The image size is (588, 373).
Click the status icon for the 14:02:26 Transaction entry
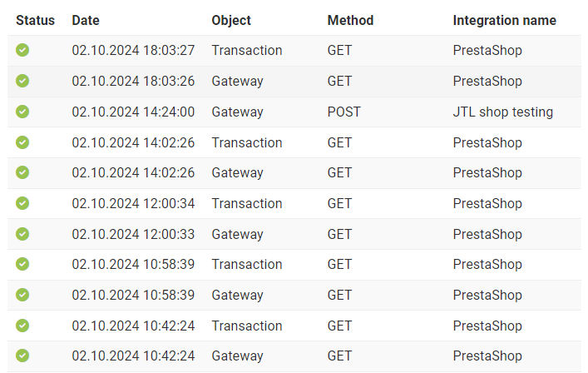(22, 142)
